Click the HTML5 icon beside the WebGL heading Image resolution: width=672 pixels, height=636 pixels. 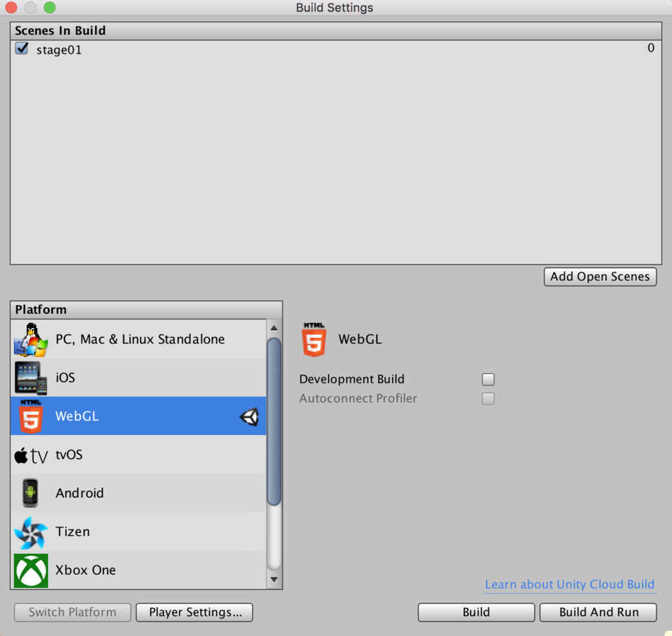click(x=314, y=339)
